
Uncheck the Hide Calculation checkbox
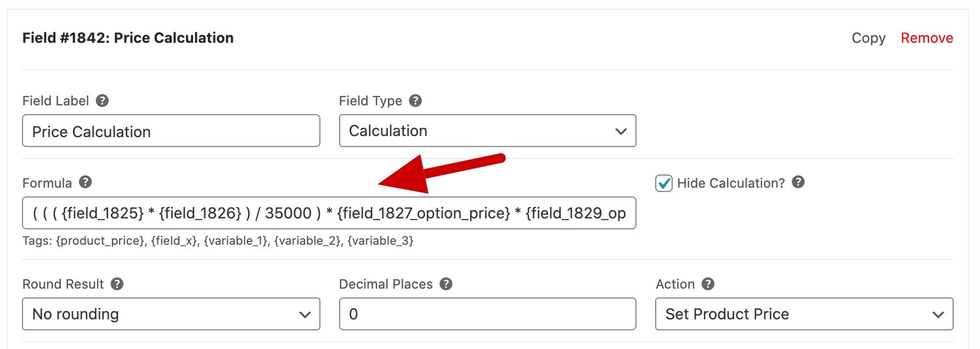click(664, 183)
